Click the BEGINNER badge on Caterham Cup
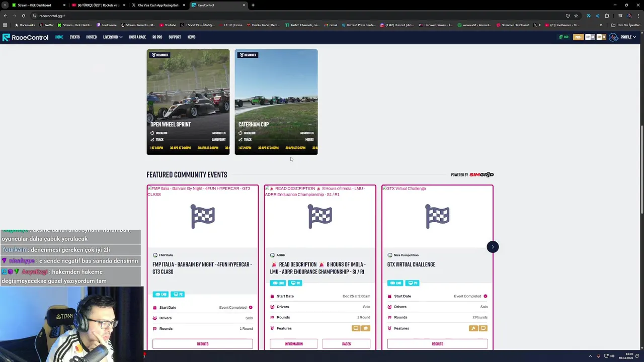 click(x=249, y=55)
